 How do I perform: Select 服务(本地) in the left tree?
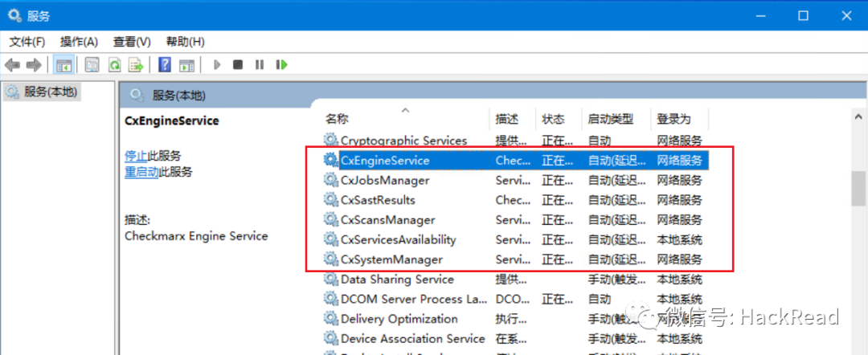[x=51, y=92]
